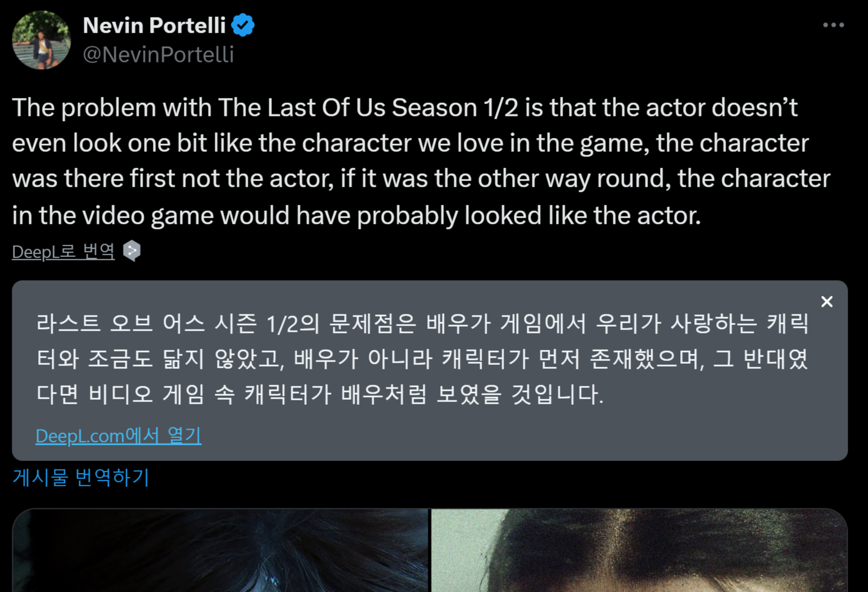Open the right attached image
This screenshot has width=868, height=592.
(x=639, y=550)
